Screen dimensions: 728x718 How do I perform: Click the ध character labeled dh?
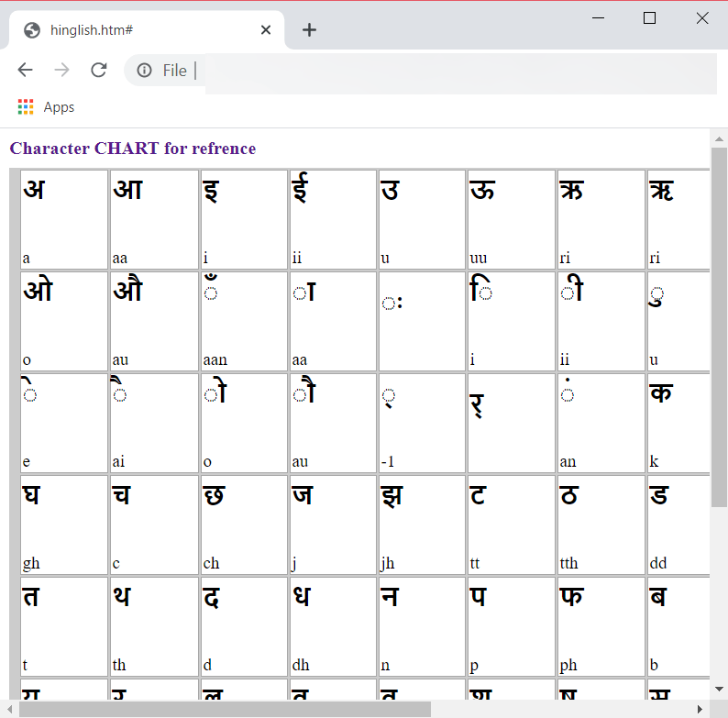(x=301, y=596)
